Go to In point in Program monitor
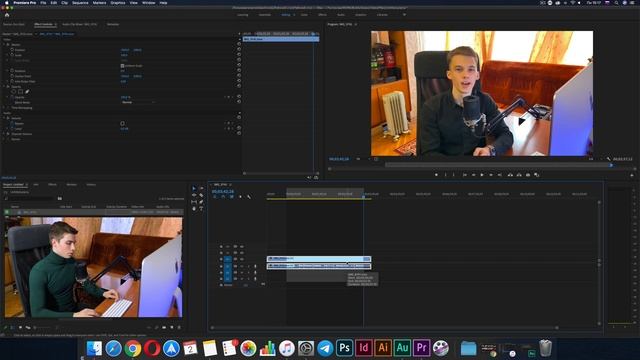640x360 pixels. 464,175
